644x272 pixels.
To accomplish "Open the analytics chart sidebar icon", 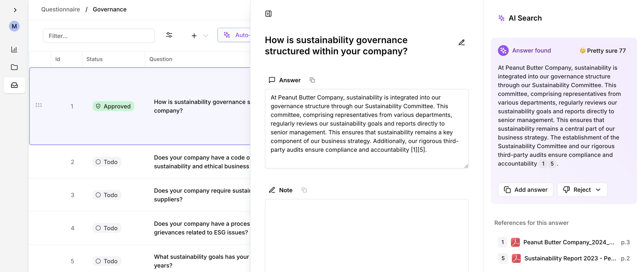I will pyautogui.click(x=14, y=49).
